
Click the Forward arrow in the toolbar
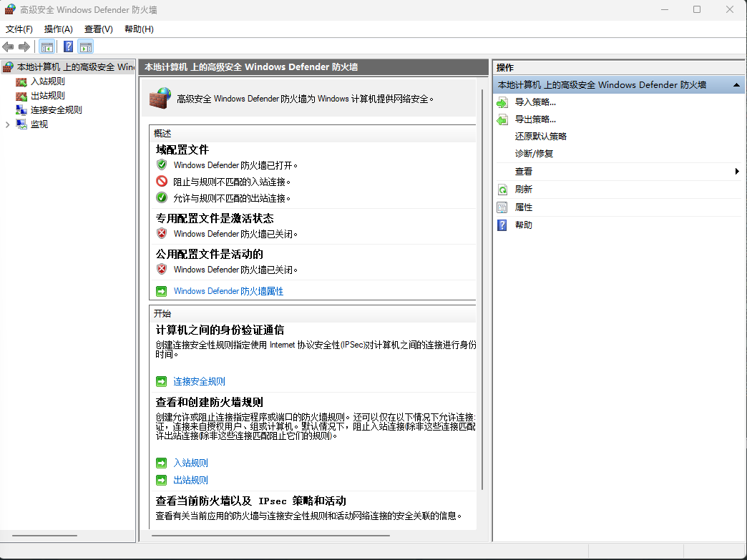pos(24,46)
